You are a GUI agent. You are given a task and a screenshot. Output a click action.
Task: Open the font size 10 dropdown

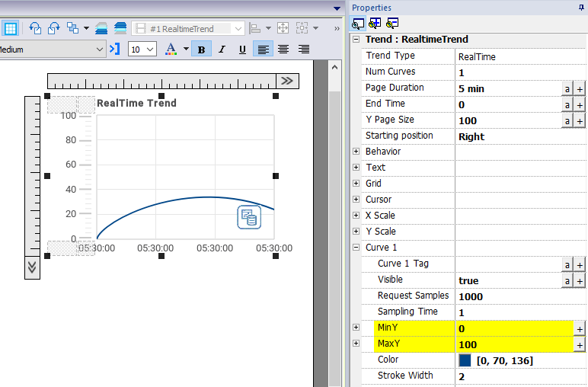(x=149, y=50)
